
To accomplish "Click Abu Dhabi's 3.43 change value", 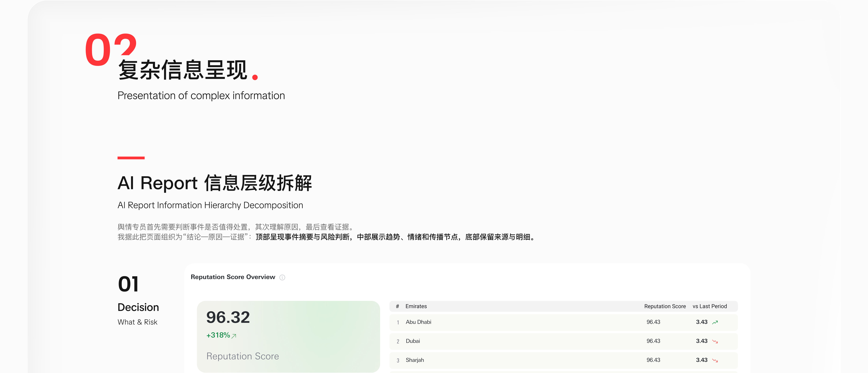I will pos(702,322).
